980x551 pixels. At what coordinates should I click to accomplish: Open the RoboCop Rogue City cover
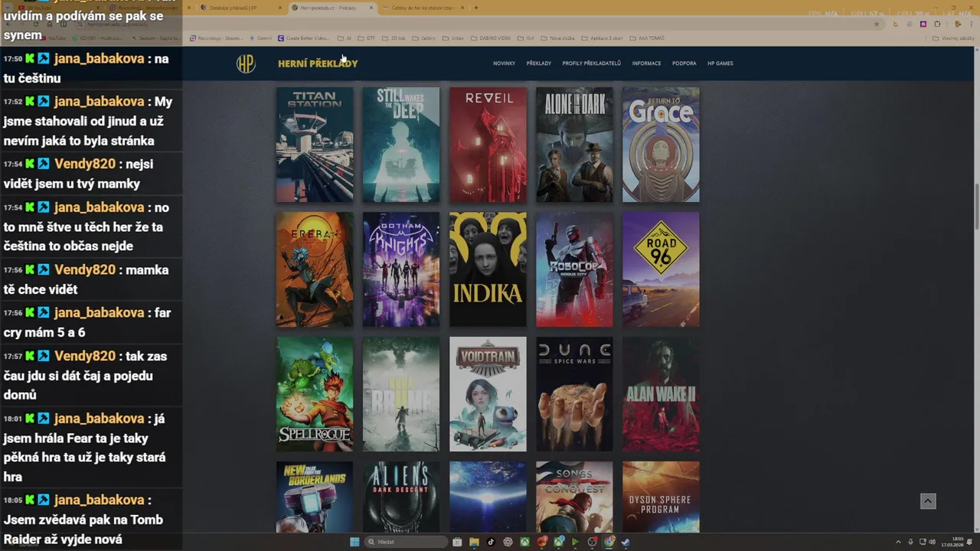coord(574,269)
